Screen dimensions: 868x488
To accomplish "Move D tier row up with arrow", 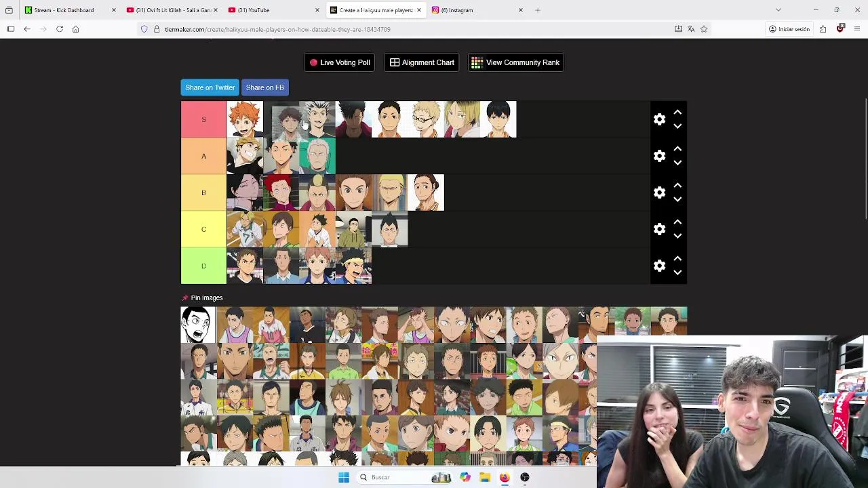I will (677, 258).
